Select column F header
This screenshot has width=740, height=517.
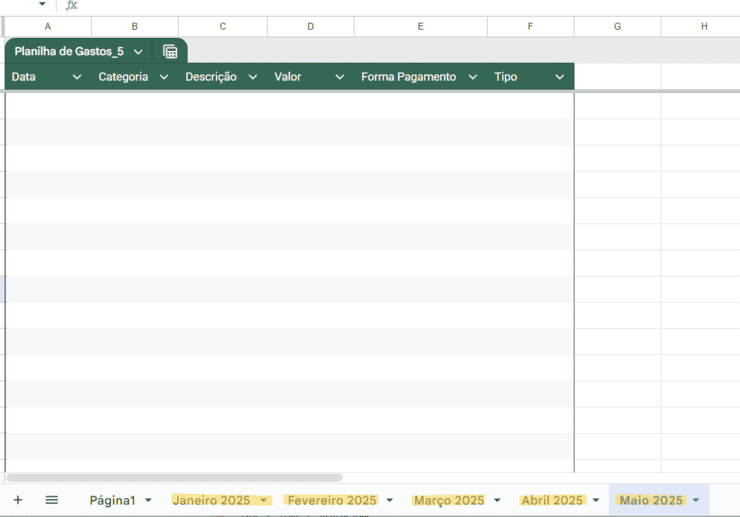pyautogui.click(x=530, y=26)
